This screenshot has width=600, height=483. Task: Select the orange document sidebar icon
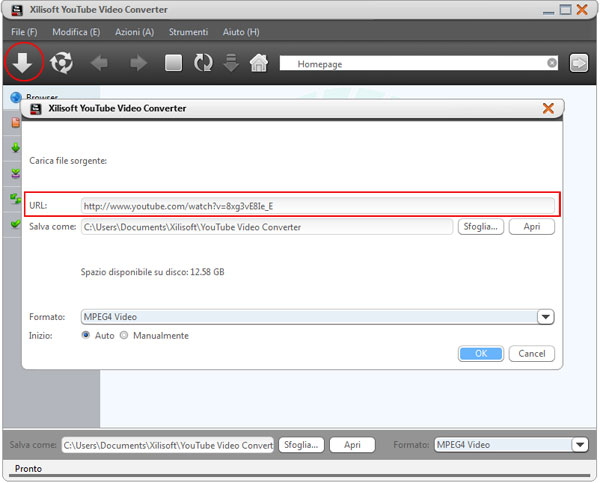click(x=16, y=122)
